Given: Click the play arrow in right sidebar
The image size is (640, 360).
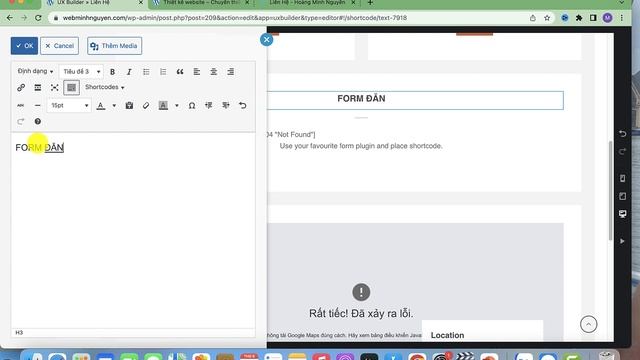Looking at the screenshot, I should 622,241.
